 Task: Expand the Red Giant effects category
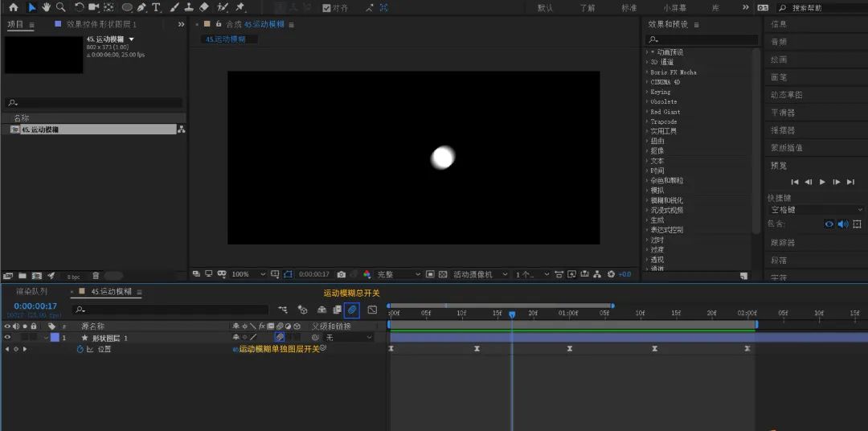tap(647, 111)
